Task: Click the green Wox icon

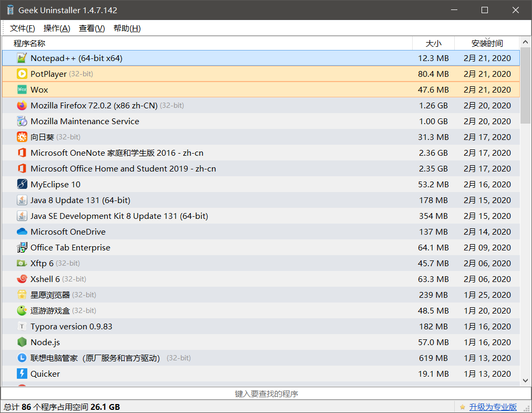Action: tap(22, 89)
